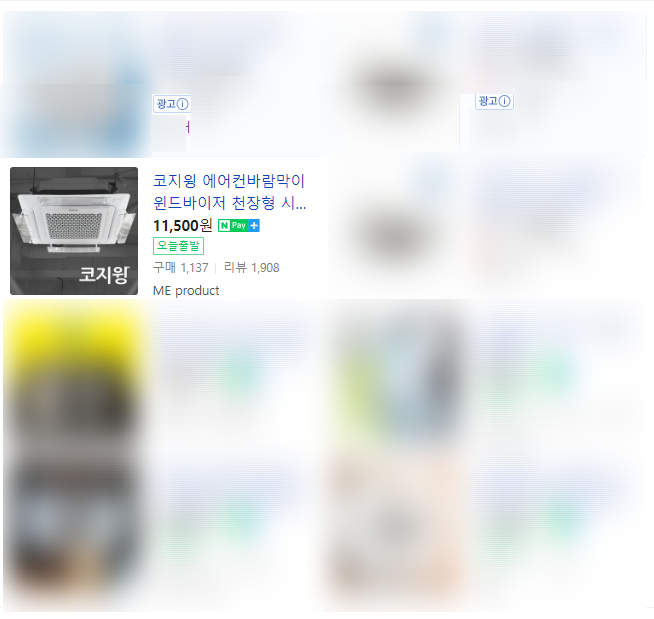The image size is (654, 619).
Task: Open the blurred brown-bottomed product image
Action: 74,526
